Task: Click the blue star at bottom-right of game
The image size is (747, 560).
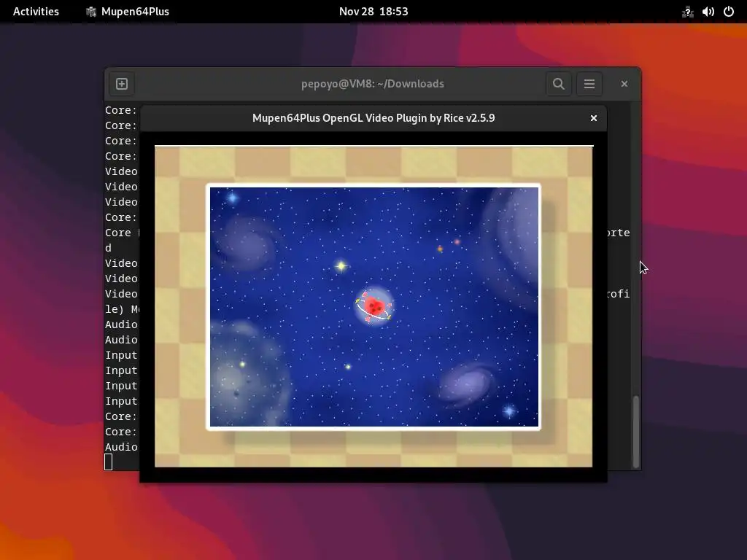Action: pos(509,411)
